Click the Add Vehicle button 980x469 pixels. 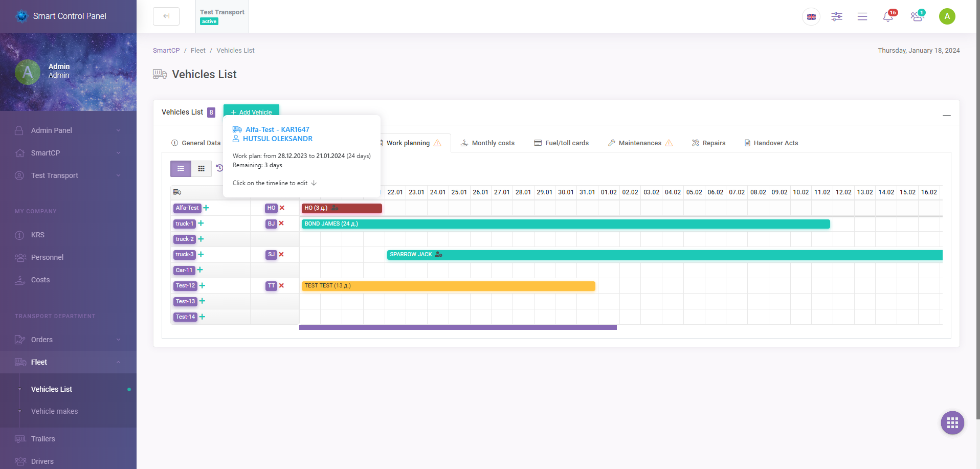coord(251,112)
